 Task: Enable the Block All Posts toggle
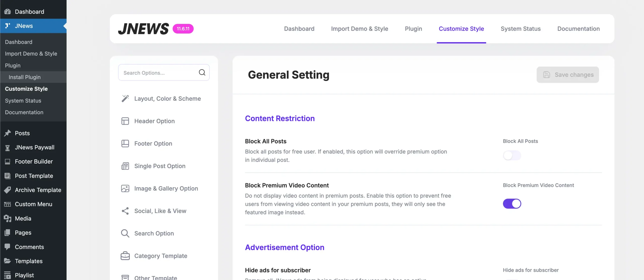[512, 155]
